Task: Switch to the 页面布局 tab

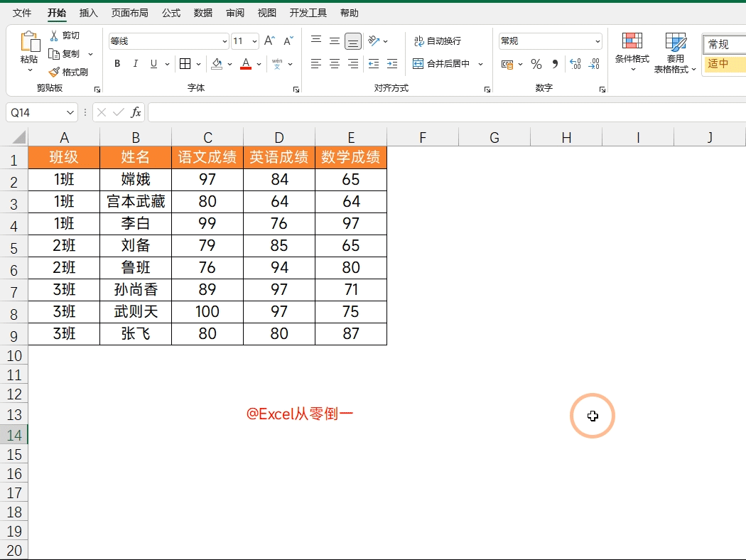Action: click(x=130, y=13)
